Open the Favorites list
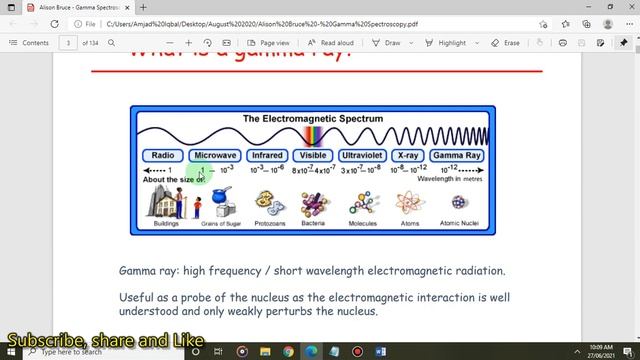 click(x=565, y=24)
